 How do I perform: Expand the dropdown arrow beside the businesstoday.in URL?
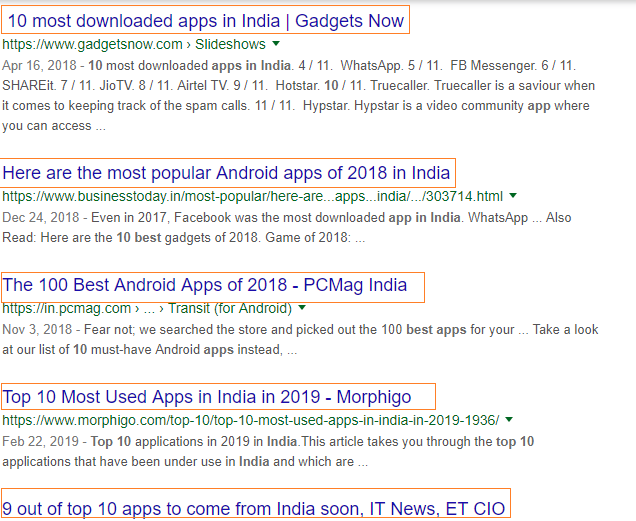tap(513, 196)
